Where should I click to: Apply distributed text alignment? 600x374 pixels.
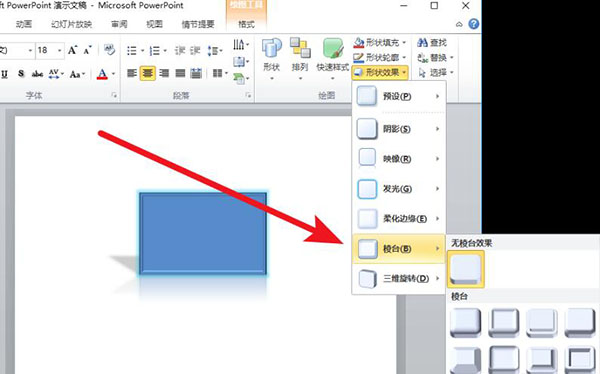tap(196, 73)
